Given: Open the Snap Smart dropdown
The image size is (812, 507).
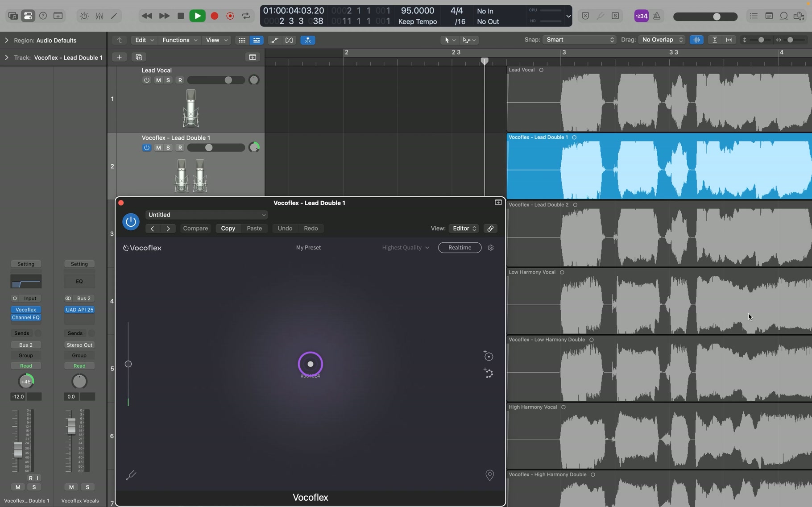Looking at the screenshot, I should coord(579,40).
